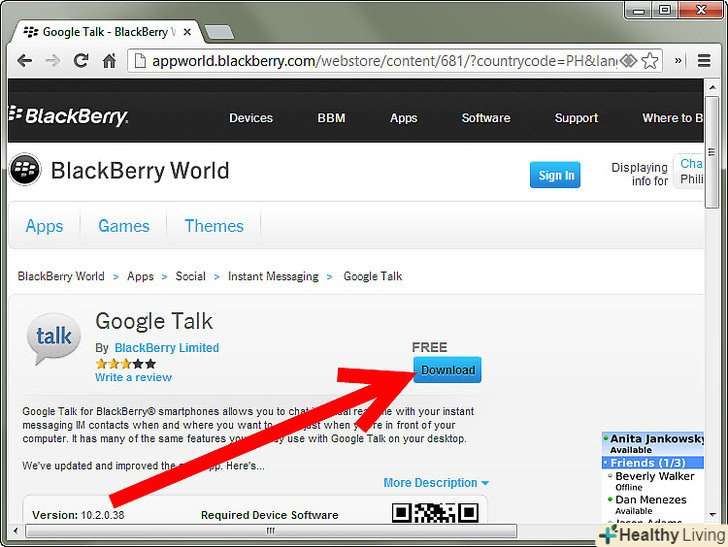Expand More Description dropdown

[436, 483]
